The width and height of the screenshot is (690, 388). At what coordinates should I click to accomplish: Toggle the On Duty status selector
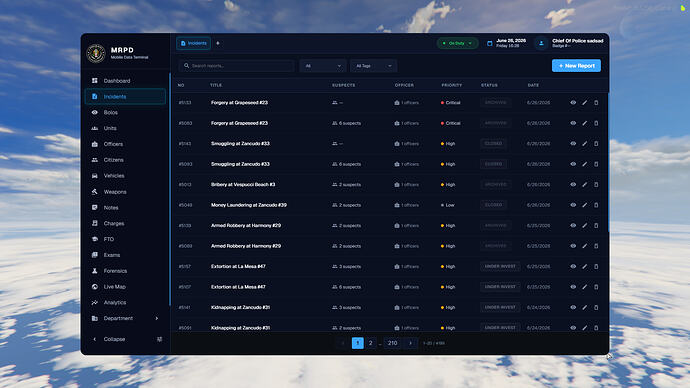click(457, 43)
